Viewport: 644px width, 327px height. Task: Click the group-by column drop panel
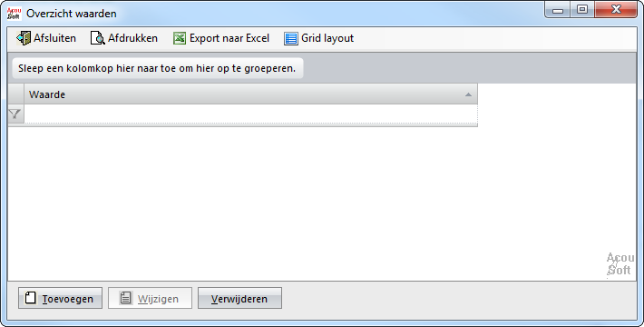(322, 68)
